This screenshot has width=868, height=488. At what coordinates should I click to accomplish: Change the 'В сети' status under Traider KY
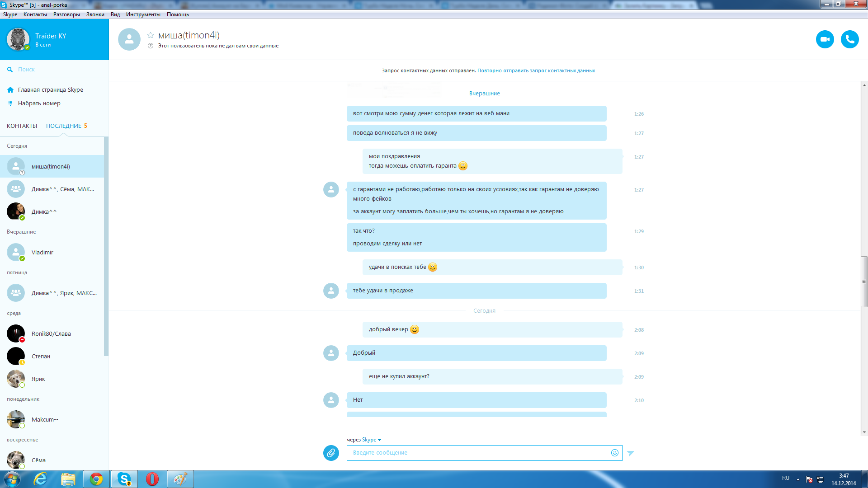click(x=43, y=45)
